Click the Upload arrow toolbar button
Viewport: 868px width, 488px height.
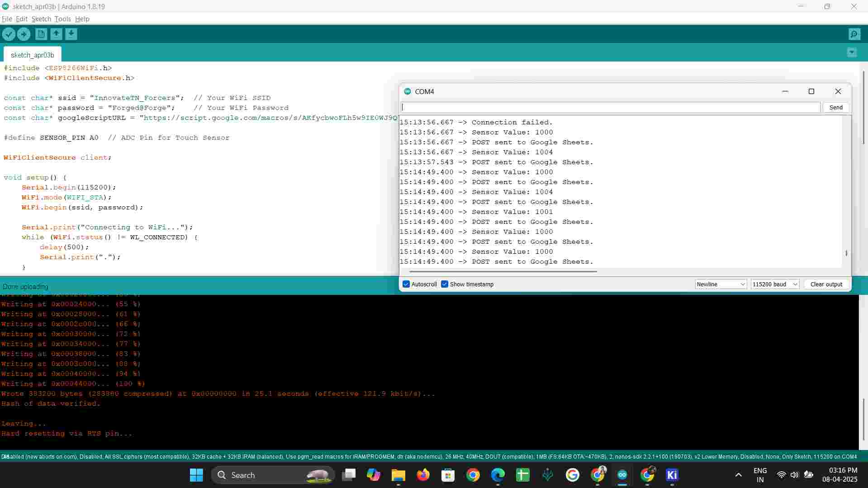pyautogui.click(x=24, y=34)
